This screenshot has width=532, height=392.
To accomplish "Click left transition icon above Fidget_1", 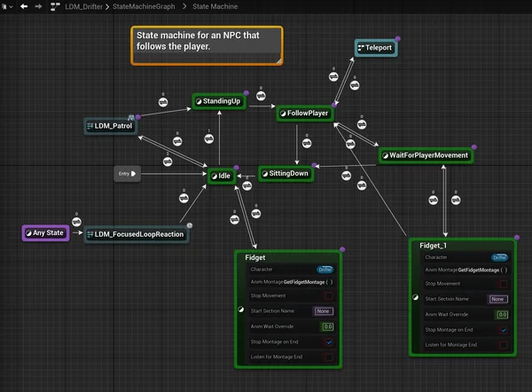I will pyautogui.click(x=434, y=200).
